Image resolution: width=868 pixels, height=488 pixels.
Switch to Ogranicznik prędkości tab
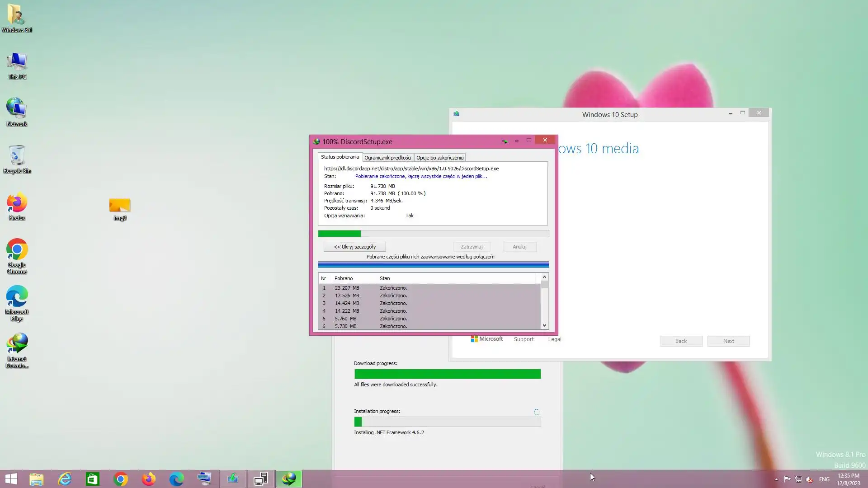[387, 158]
